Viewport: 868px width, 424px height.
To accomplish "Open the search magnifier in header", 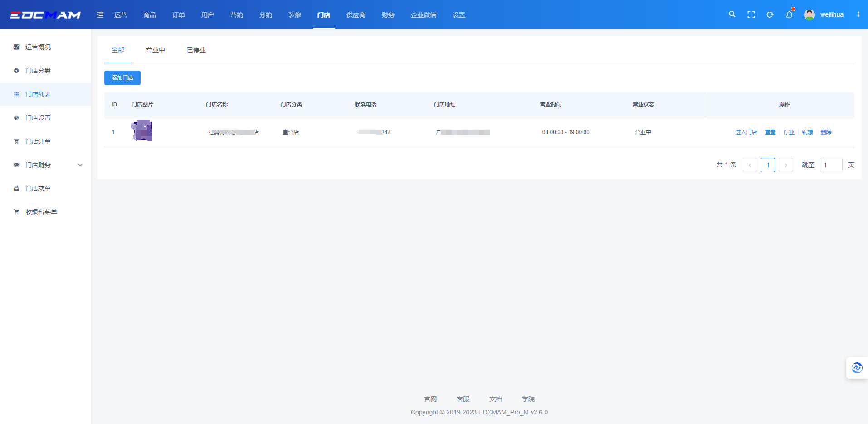I will [x=732, y=14].
